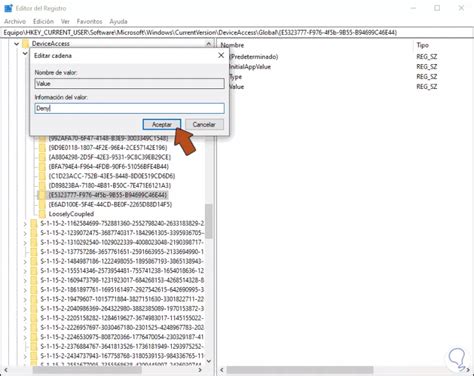Click the folder icon of S-1-15-2-2376884767 key

click(x=34, y=346)
